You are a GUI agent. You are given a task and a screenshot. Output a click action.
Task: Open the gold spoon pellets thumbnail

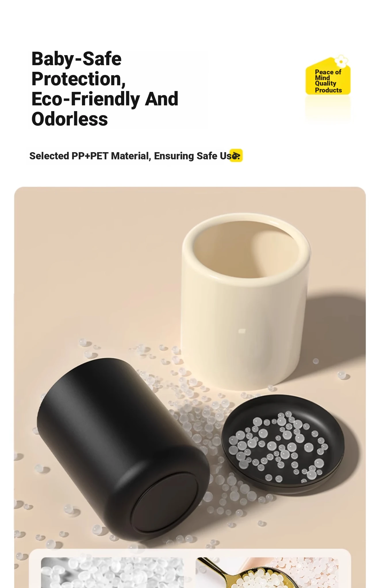point(267,573)
